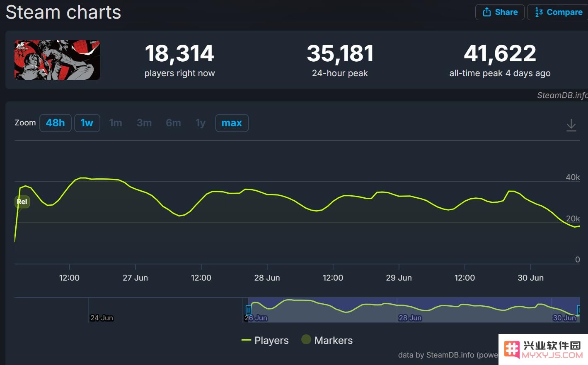Click the Rel release marker on chart
588x365 pixels.
(x=22, y=202)
